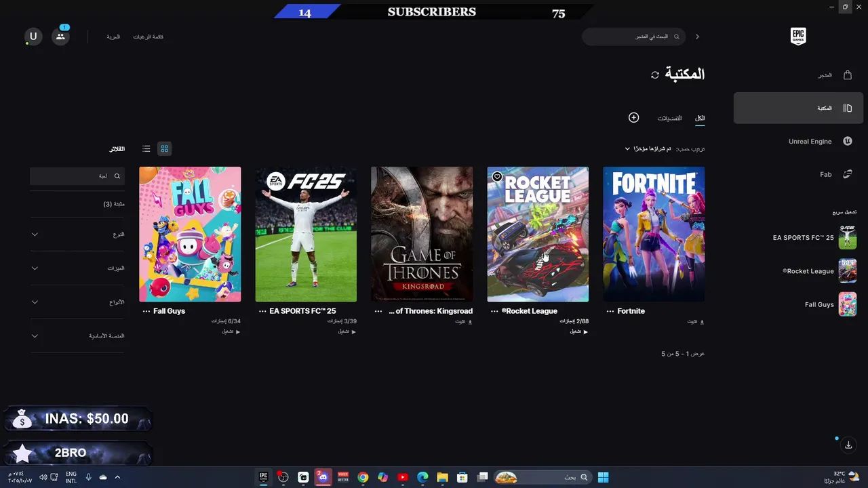This screenshot has width=868, height=488.
Task: Launch Rocket League with its play button
Action: 579,331
